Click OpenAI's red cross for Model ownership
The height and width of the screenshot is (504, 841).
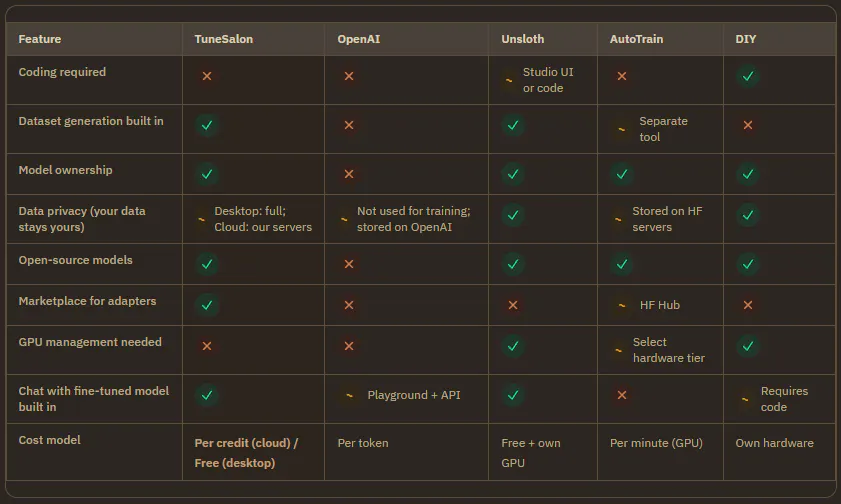tap(349, 174)
